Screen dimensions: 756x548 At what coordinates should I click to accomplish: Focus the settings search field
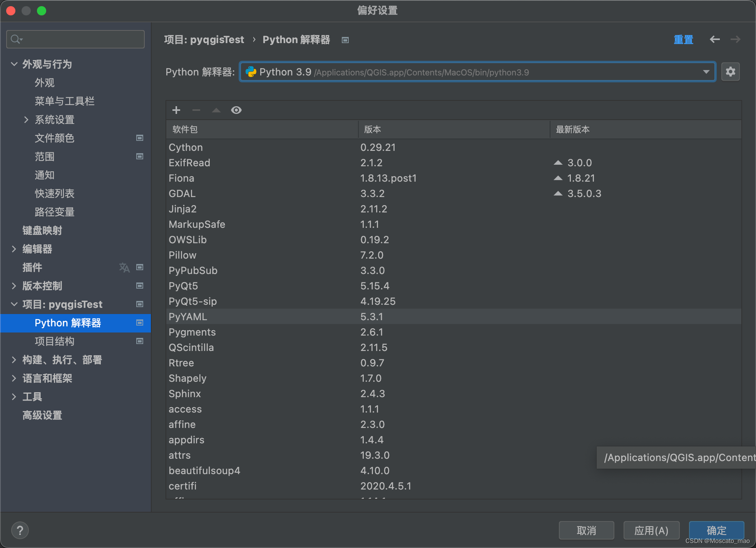click(x=75, y=39)
